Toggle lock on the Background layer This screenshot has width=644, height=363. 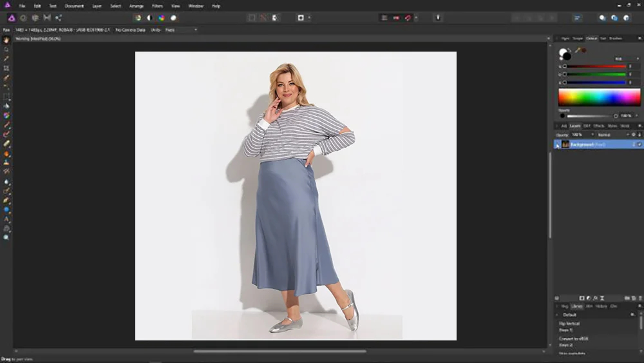[x=634, y=144]
